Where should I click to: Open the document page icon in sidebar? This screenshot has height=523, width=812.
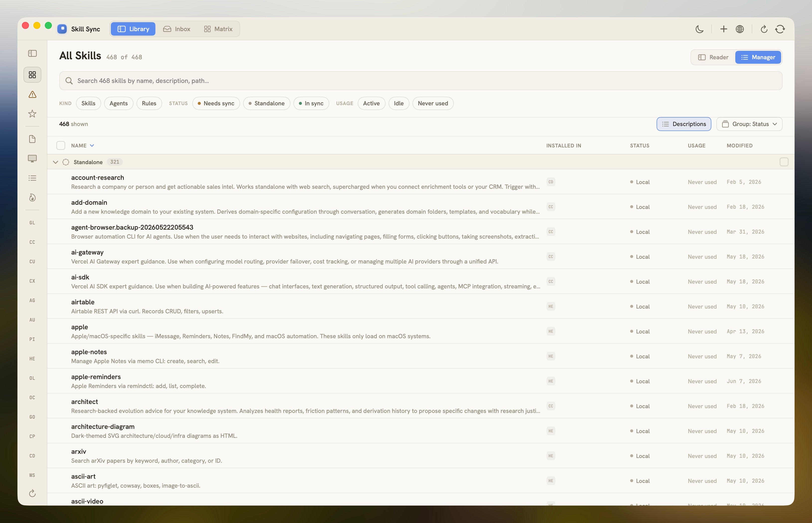[32, 139]
